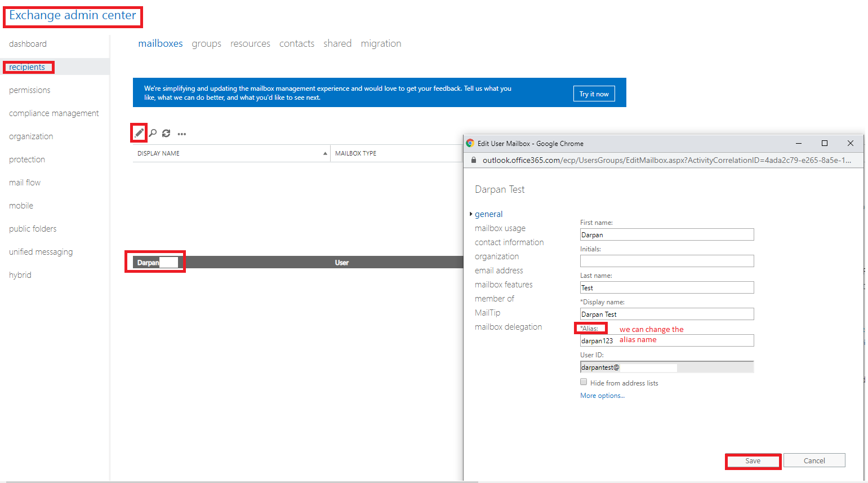Open permissions in the left navigation
The image size is (868, 483).
pyautogui.click(x=29, y=90)
